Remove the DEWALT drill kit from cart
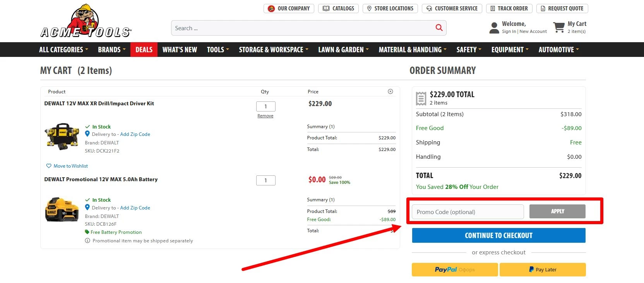The image size is (644, 283). pyautogui.click(x=265, y=116)
